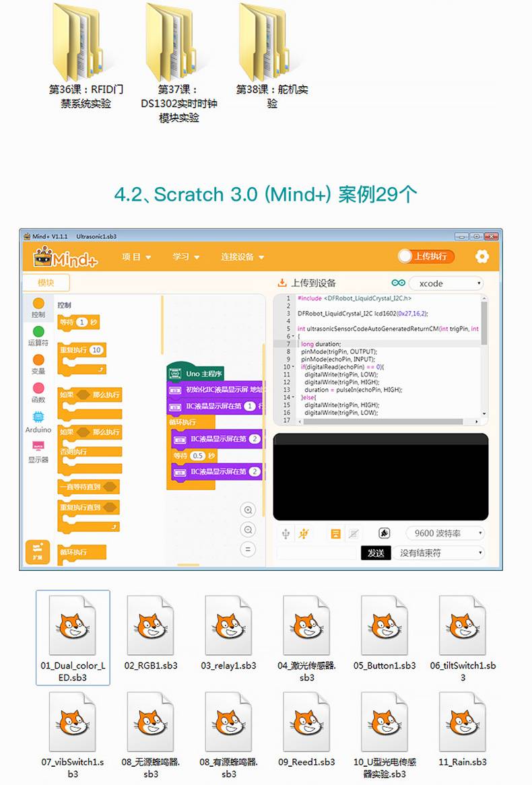532x785 pixels.
Task: Clear serial monitor with broom icon
Action: click(385, 534)
